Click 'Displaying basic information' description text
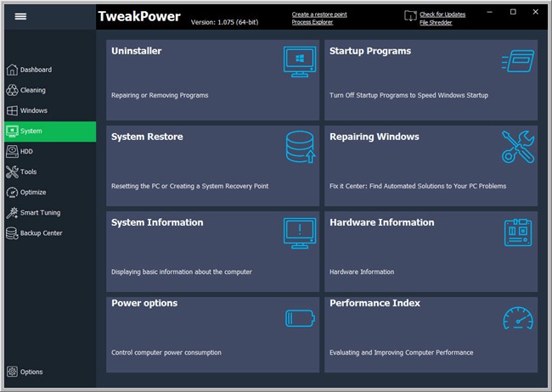This screenshot has height=392, width=552. (x=182, y=272)
